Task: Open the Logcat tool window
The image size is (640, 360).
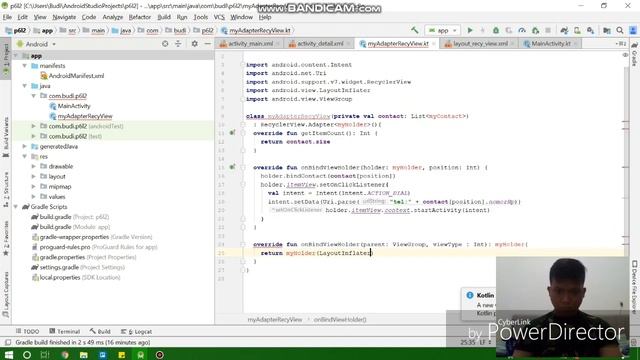Action: pyautogui.click(x=137, y=331)
